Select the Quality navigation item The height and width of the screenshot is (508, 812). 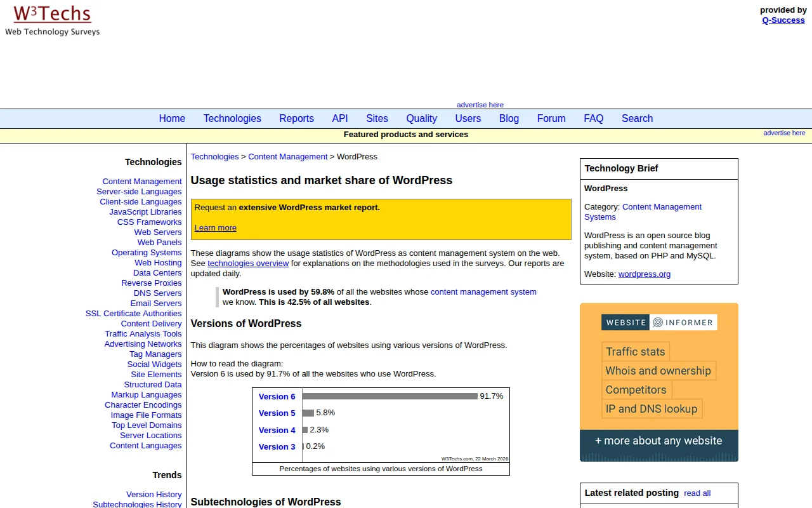point(421,119)
